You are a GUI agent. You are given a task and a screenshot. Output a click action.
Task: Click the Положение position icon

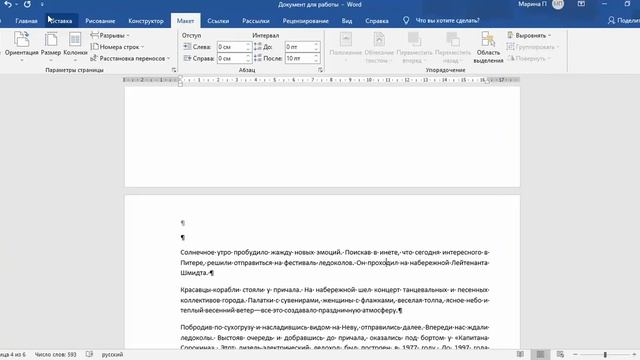(x=346, y=40)
